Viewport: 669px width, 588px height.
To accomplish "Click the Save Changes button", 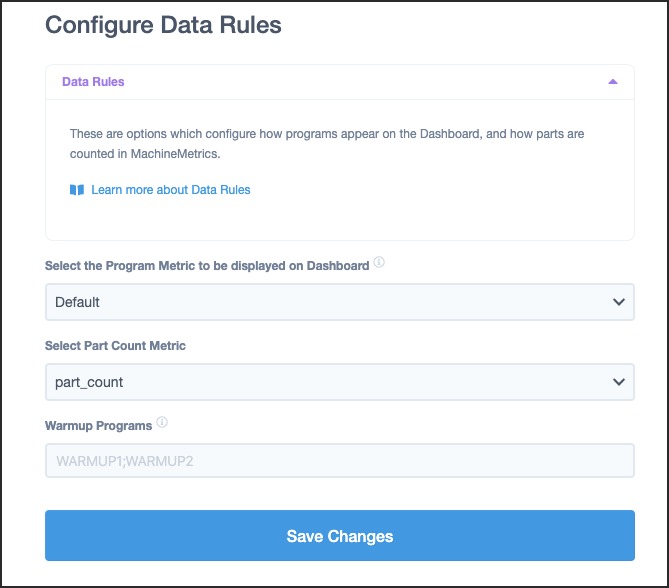I will click(x=340, y=536).
